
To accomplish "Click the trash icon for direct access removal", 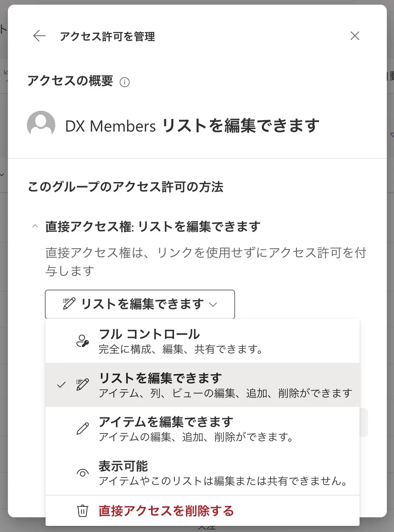I will click(83, 511).
